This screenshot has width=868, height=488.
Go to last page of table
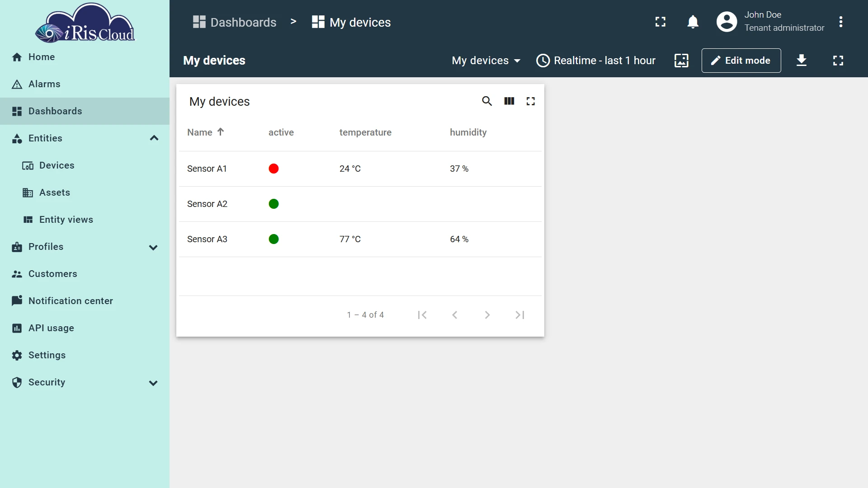(520, 315)
